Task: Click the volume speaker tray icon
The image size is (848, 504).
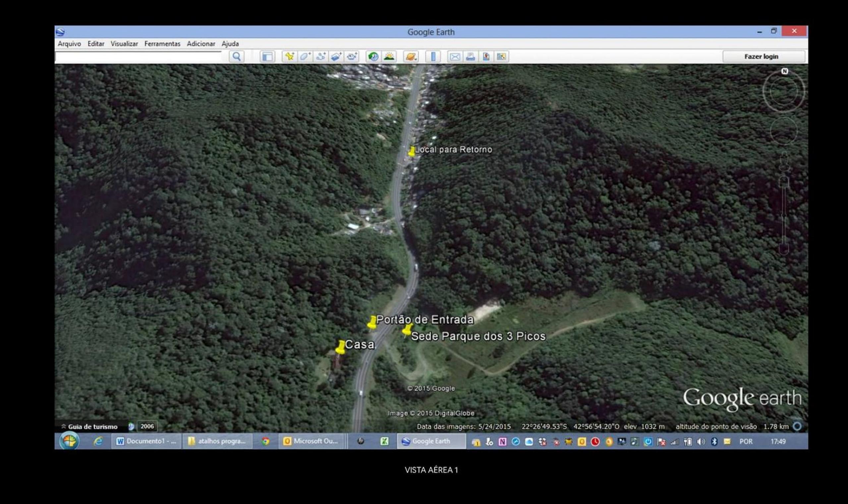Action: click(701, 441)
